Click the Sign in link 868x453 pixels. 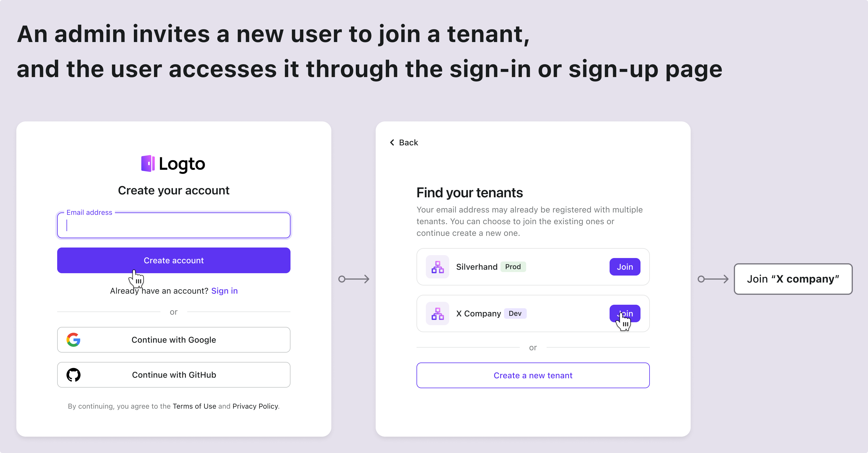pyautogui.click(x=224, y=290)
